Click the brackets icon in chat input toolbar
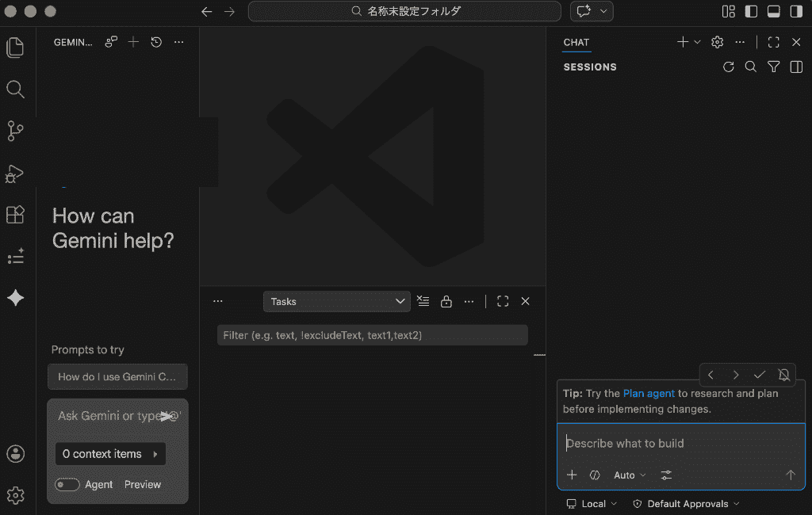This screenshot has width=812, height=515. (595, 475)
